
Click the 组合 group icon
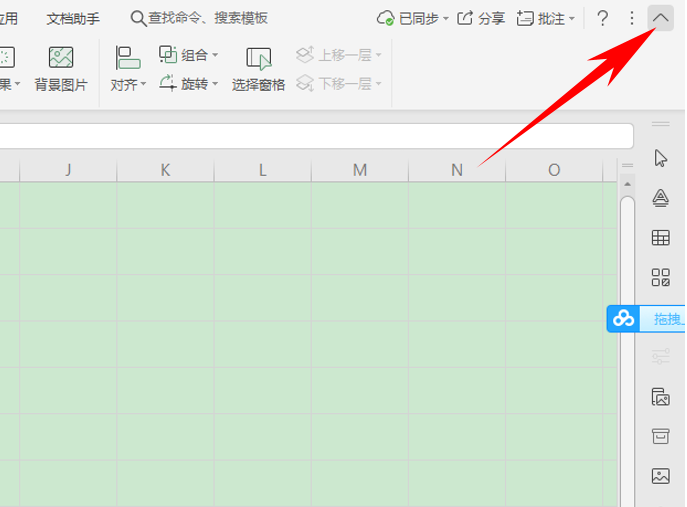point(168,55)
